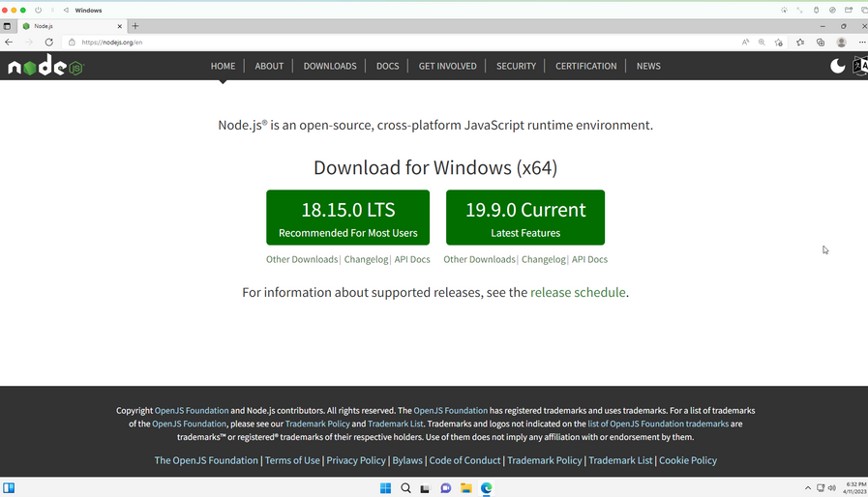Go to the DOCS page
The image size is (868, 497).
click(x=387, y=66)
